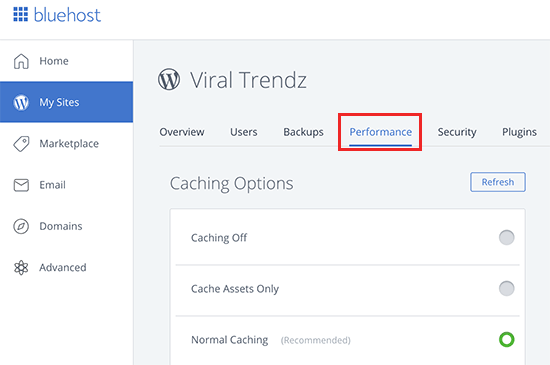
Task: Switch to the Plugins tab
Action: pos(519,132)
